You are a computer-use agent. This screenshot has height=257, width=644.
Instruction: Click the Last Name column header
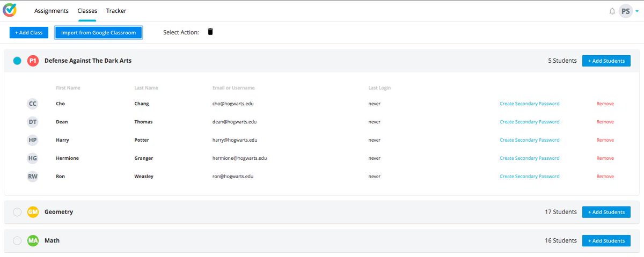tap(147, 88)
